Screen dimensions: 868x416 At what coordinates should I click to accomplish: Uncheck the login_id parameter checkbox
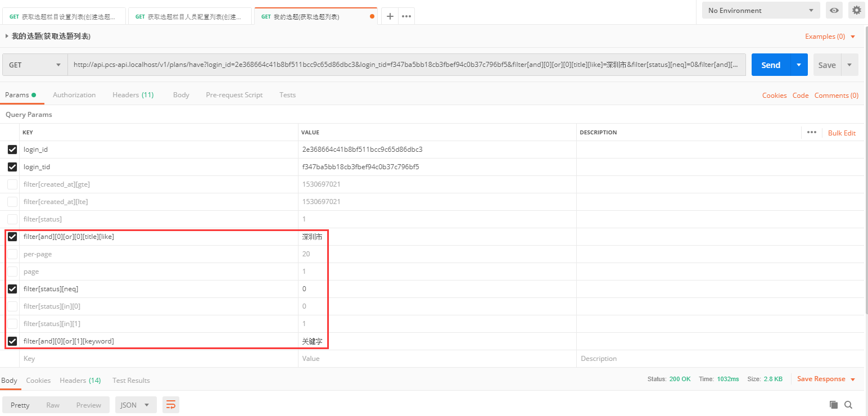12,150
